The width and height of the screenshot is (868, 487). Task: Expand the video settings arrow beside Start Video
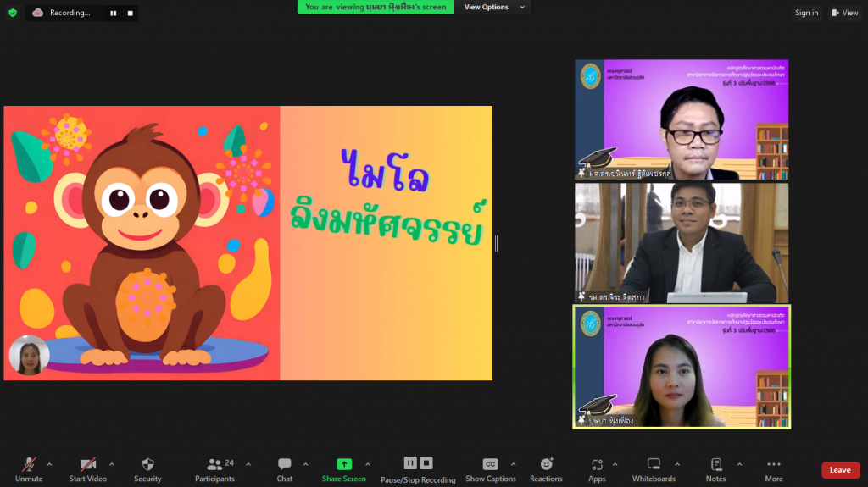click(112, 464)
